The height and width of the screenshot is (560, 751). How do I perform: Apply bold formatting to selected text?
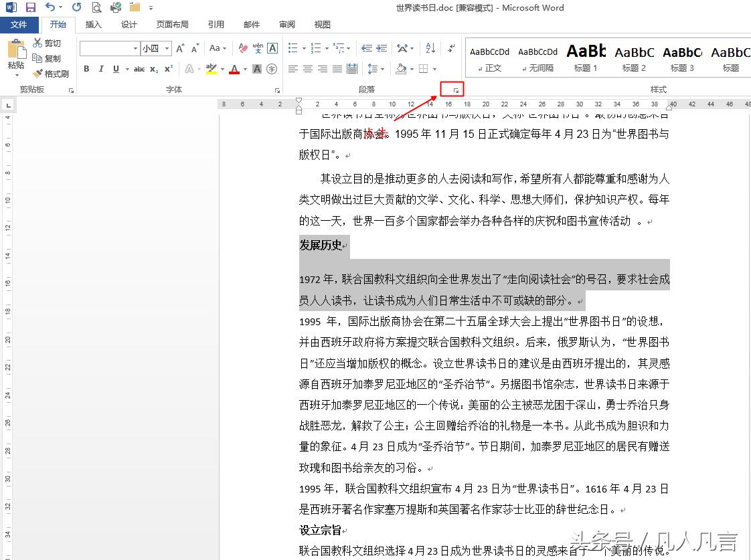(86, 69)
